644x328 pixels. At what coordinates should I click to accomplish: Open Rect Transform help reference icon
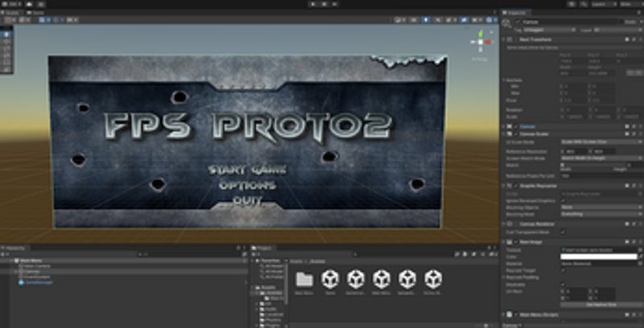click(x=627, y=39)
